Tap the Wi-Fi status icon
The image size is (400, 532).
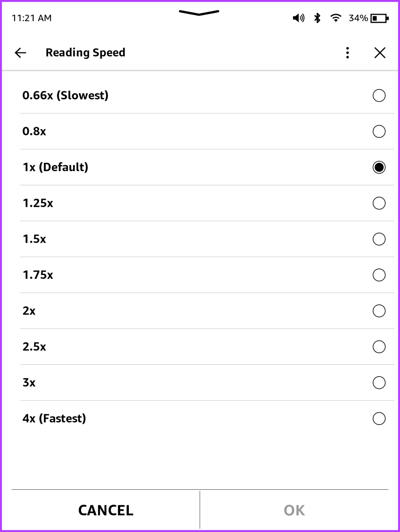[x=336, y=18]
